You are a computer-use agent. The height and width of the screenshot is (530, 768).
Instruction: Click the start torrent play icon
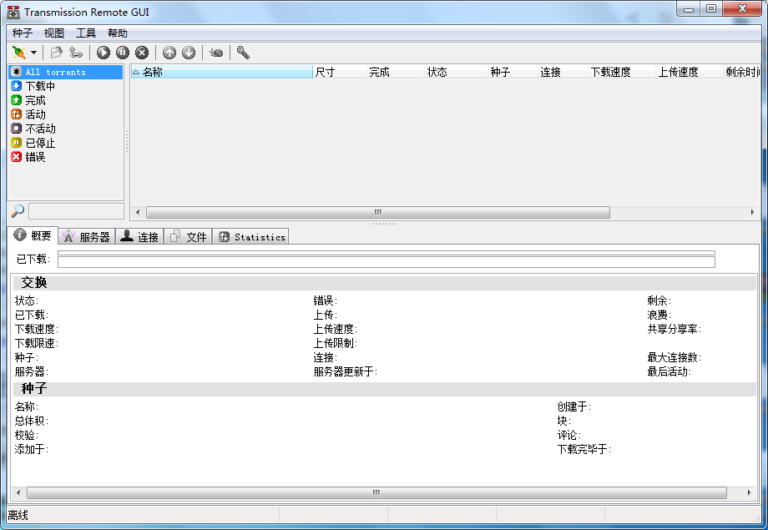click(x=103, y=52)
